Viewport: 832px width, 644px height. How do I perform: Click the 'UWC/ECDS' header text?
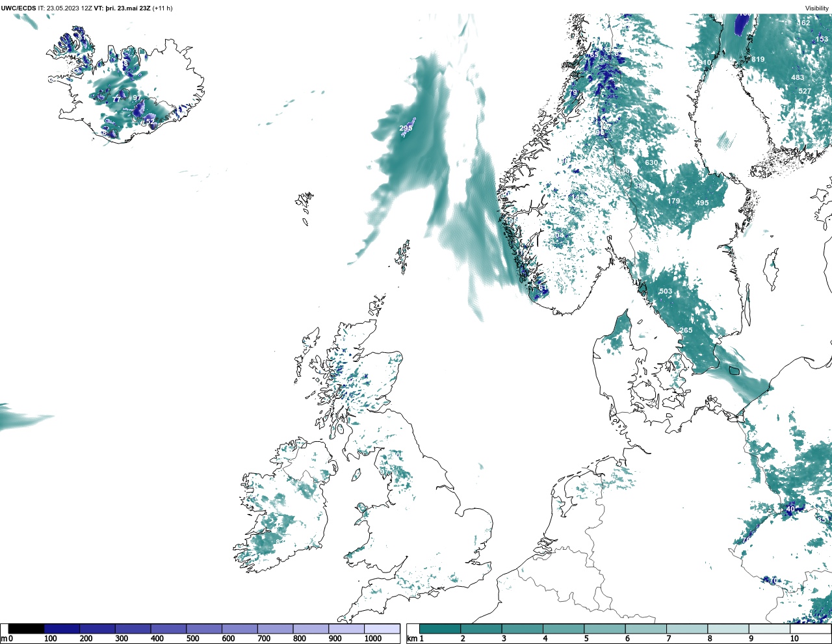tap(18, 8)
